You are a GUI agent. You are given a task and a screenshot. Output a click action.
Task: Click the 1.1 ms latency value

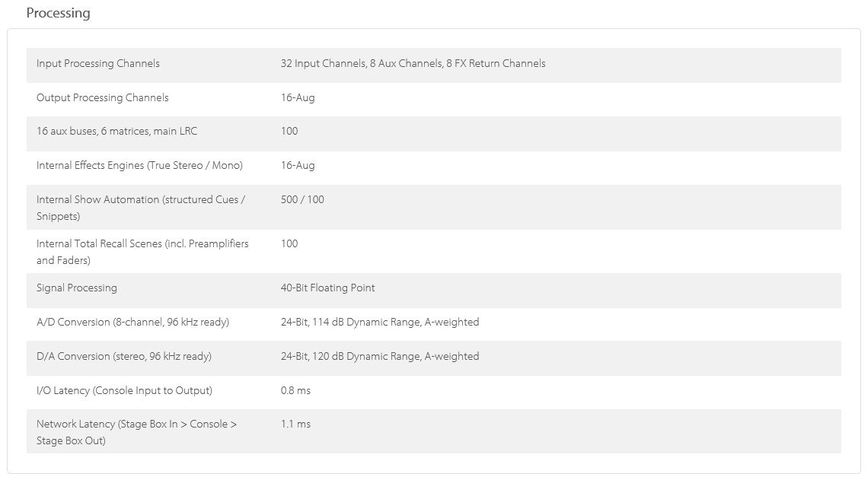(295, 424)
